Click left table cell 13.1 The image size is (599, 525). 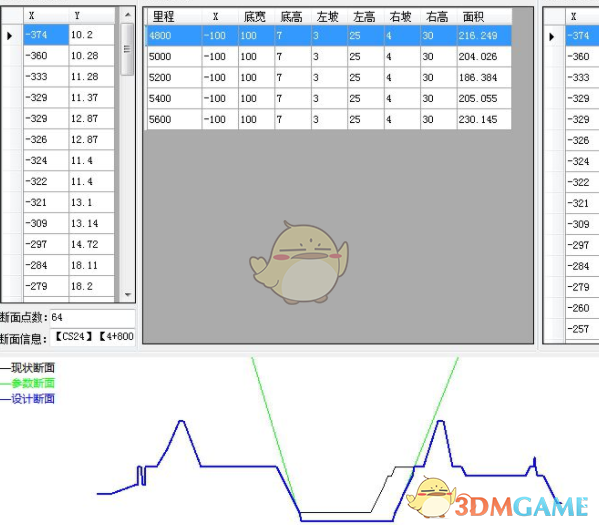click(x=92, y=203)
